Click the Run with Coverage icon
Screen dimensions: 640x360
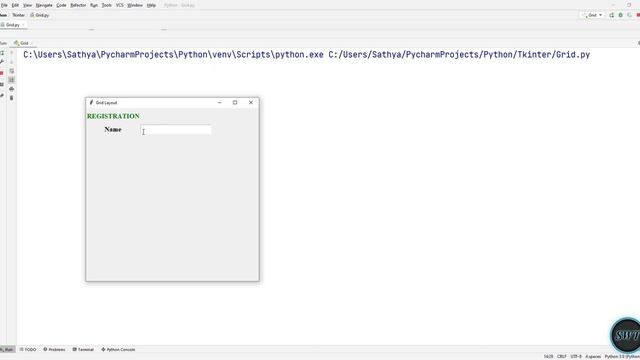click(629, 15)
